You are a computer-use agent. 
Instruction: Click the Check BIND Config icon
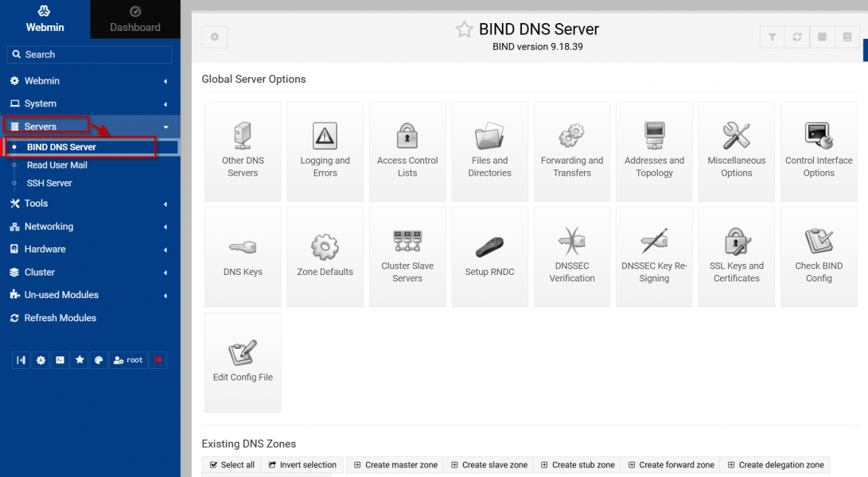point(819,257)
